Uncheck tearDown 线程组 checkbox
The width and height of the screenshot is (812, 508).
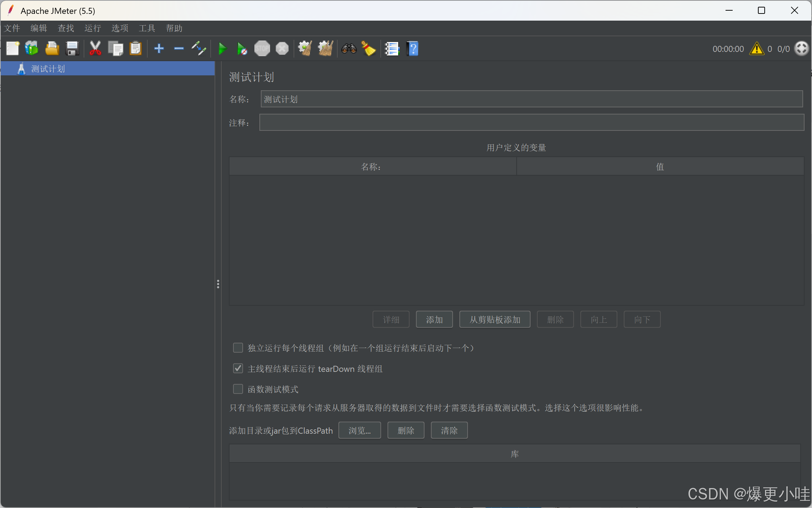(238, 368)
